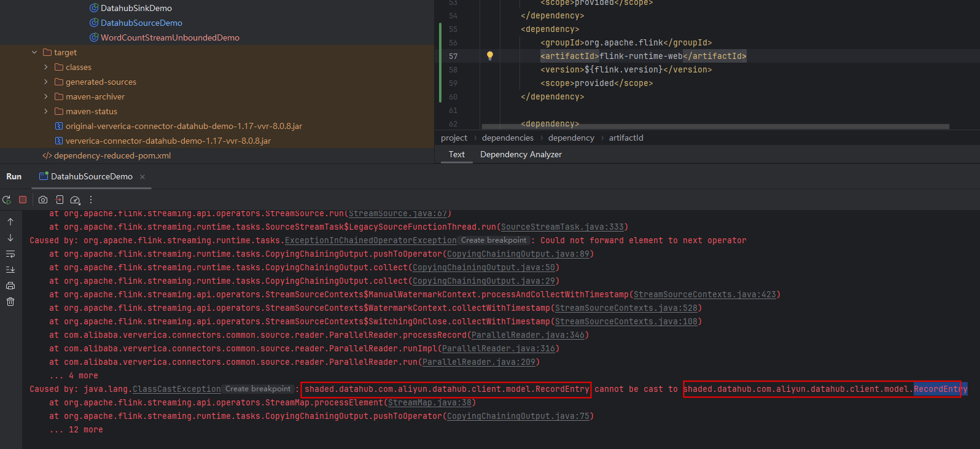Click the dependencies breadcrumb
This screenshot has height=449, width=980.
pyautogui.click(x=508, y=138)
